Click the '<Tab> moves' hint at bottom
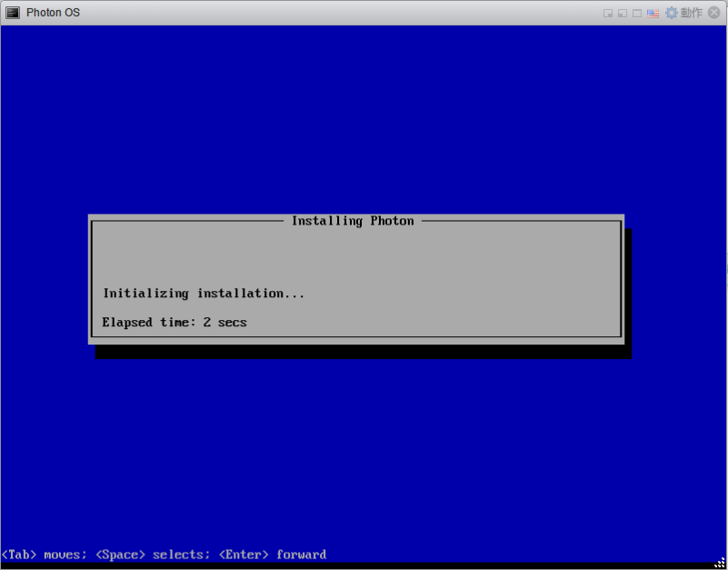The image size is (728, 570). point(44,555)
